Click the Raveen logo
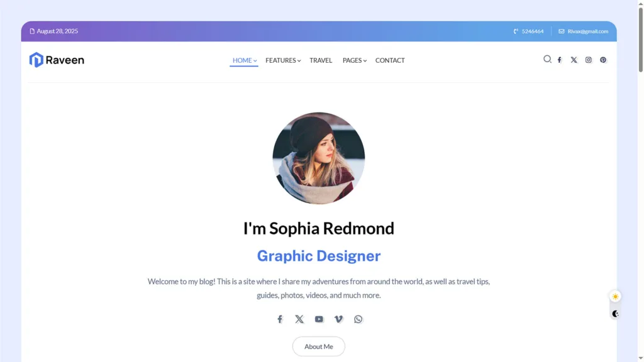644x362 pixels. (57, 60)
